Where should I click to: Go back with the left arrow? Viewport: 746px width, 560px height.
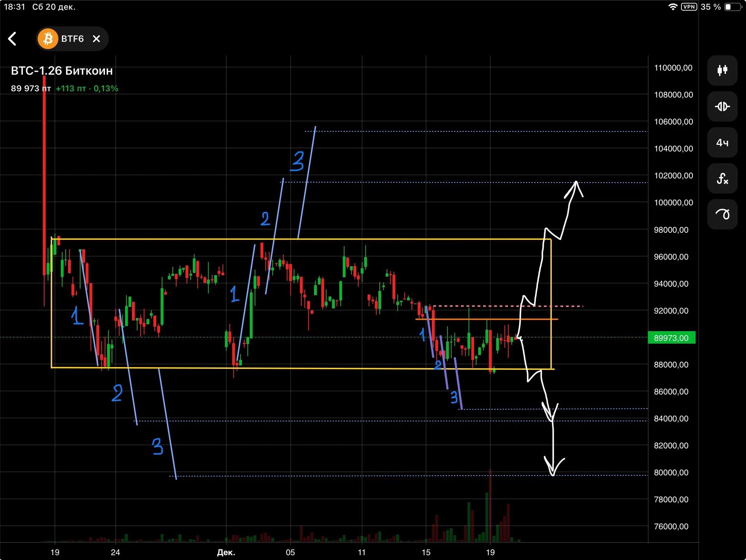[x=12, y=39]
